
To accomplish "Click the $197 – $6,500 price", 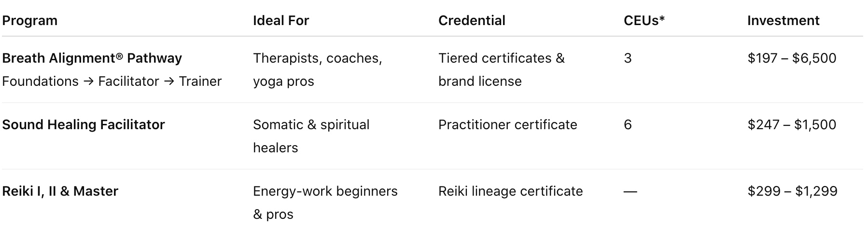I will [792, 58].
